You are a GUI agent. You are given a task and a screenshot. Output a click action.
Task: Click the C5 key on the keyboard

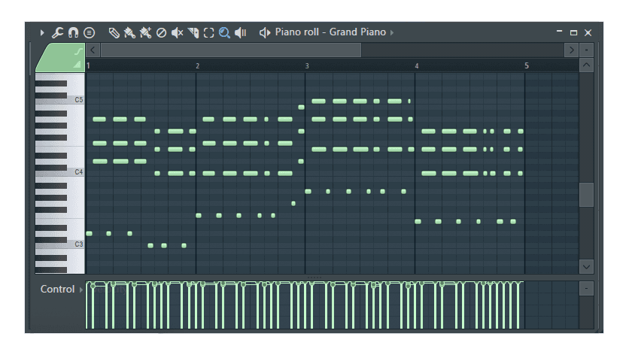(x=60, y=99)
